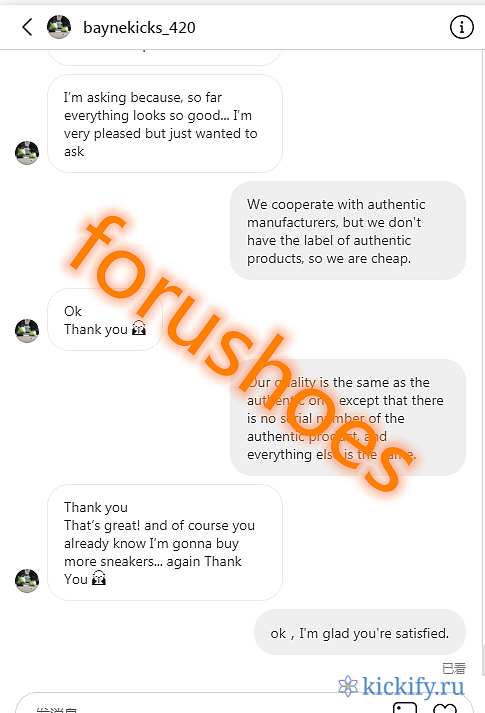
Task: Open conversation info circle icon
Action: click(461, 27)
